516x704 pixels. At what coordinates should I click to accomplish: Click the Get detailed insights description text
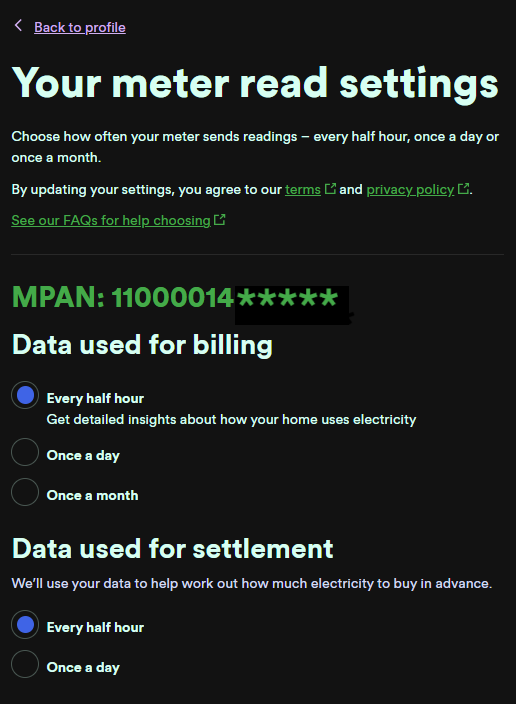point(231,419)
